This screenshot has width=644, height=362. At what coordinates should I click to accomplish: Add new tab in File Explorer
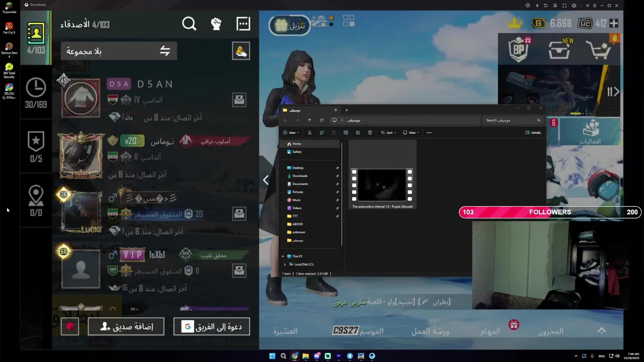347,110
